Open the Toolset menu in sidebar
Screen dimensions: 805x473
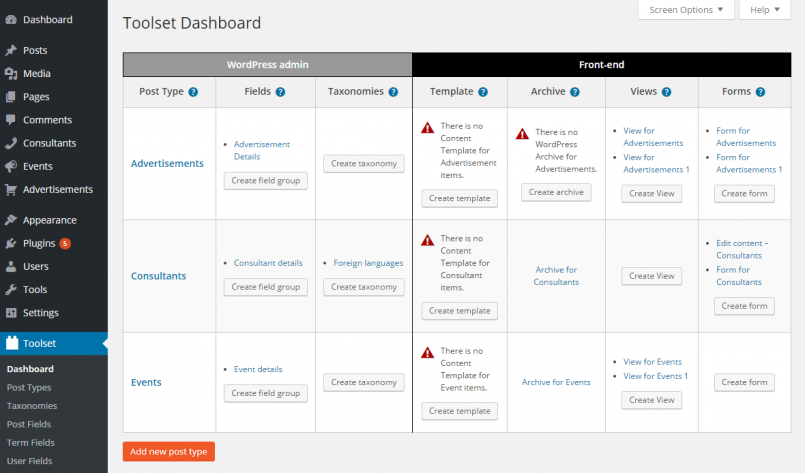point(40,343)
